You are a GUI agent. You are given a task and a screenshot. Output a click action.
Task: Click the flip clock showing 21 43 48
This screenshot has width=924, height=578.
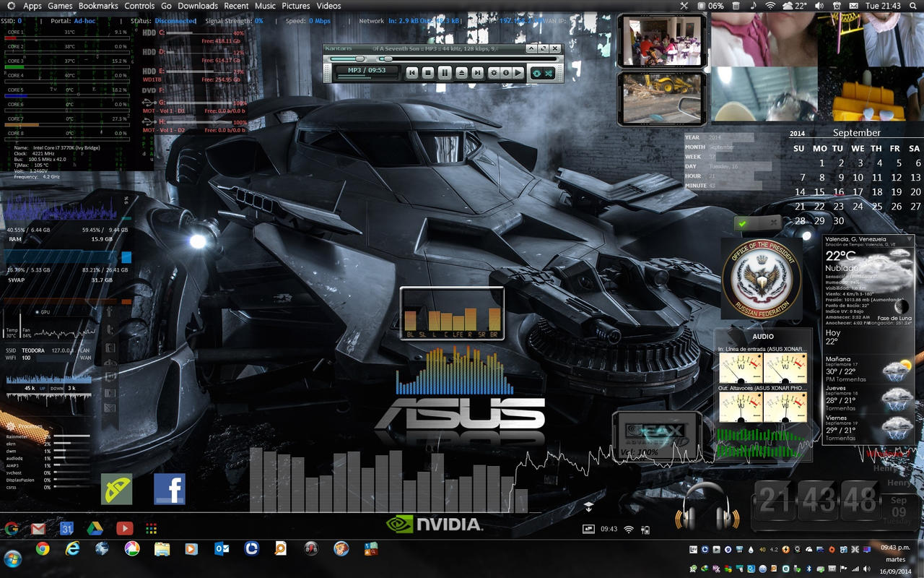click(x=817, y=501)
